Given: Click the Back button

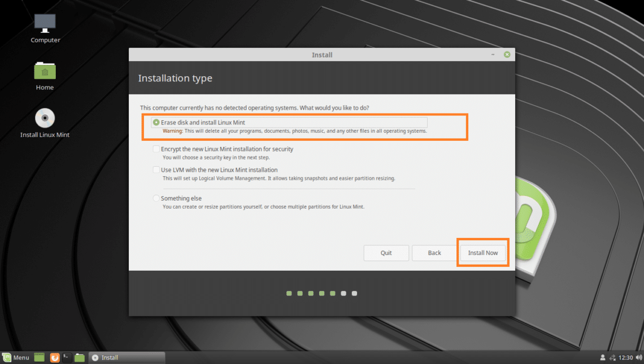Looking at the screenshot, I should tap(434, 253).
